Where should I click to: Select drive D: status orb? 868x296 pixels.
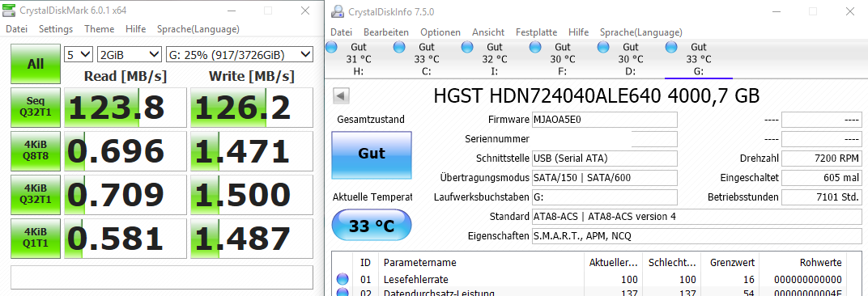click(603, 47)
